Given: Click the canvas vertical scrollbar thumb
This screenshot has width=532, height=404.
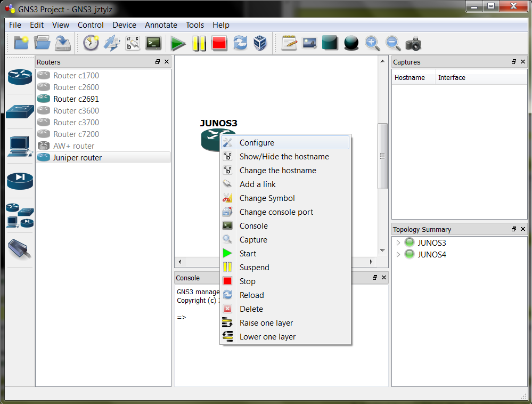Looking at the screenshot, I should (382, 156).
